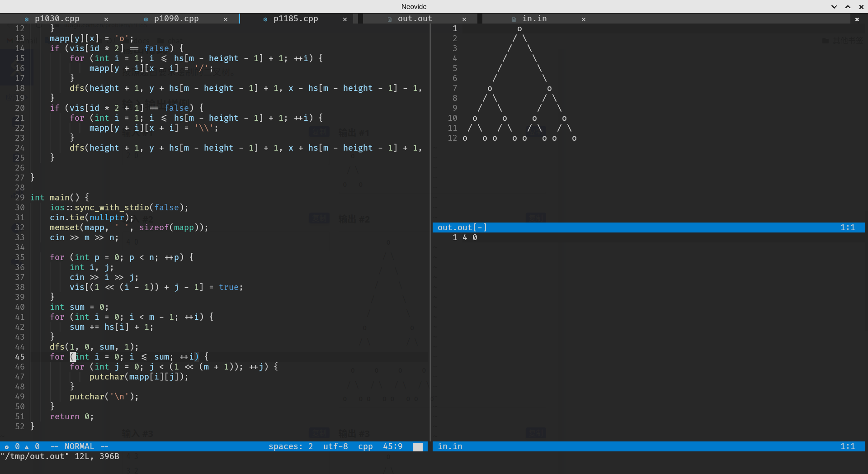Image resolution: width=868 pixels, height=474 pixels.
Task: Click the memset(mapp line
Action: [129, 228]
